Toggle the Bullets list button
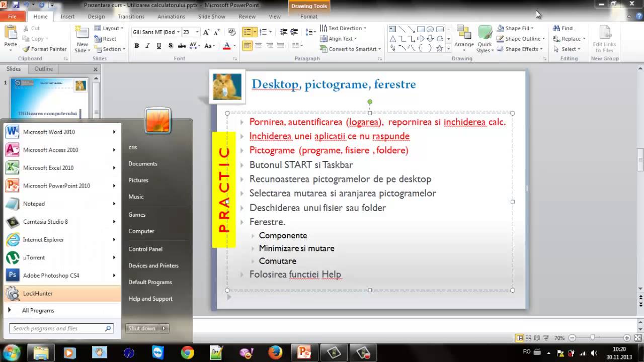Viewport: 644px width, 362px height. click(x=247, y=32)
